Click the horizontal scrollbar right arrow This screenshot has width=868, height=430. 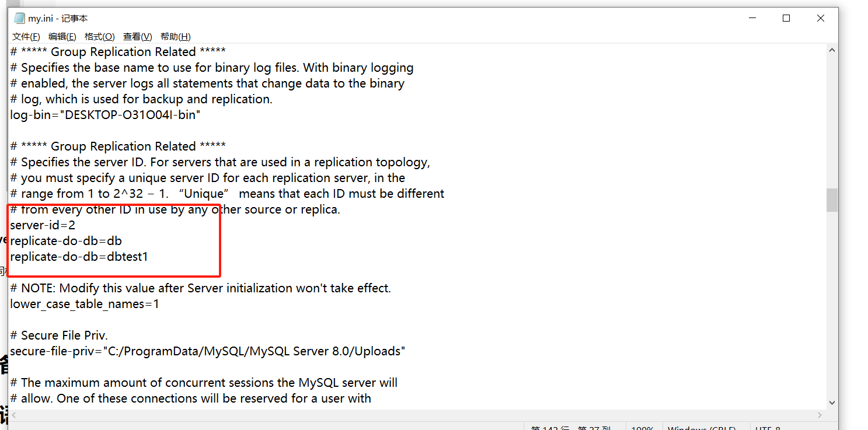coord(820,415)
